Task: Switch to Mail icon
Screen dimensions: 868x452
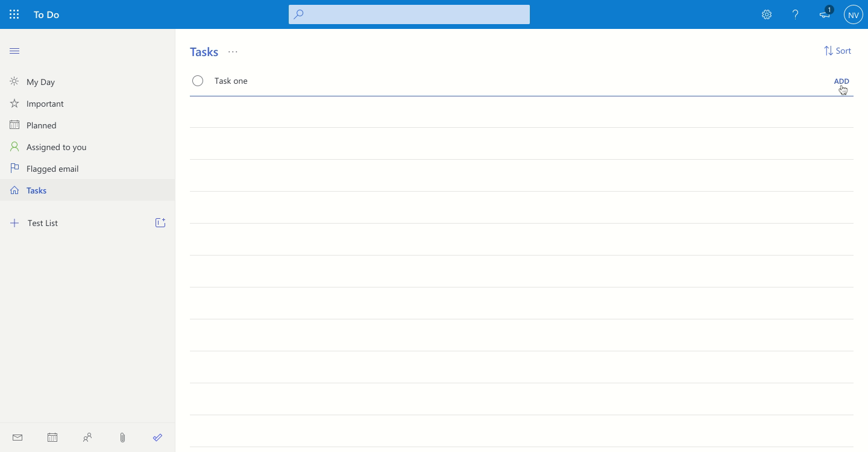Action: coord(17,438)
